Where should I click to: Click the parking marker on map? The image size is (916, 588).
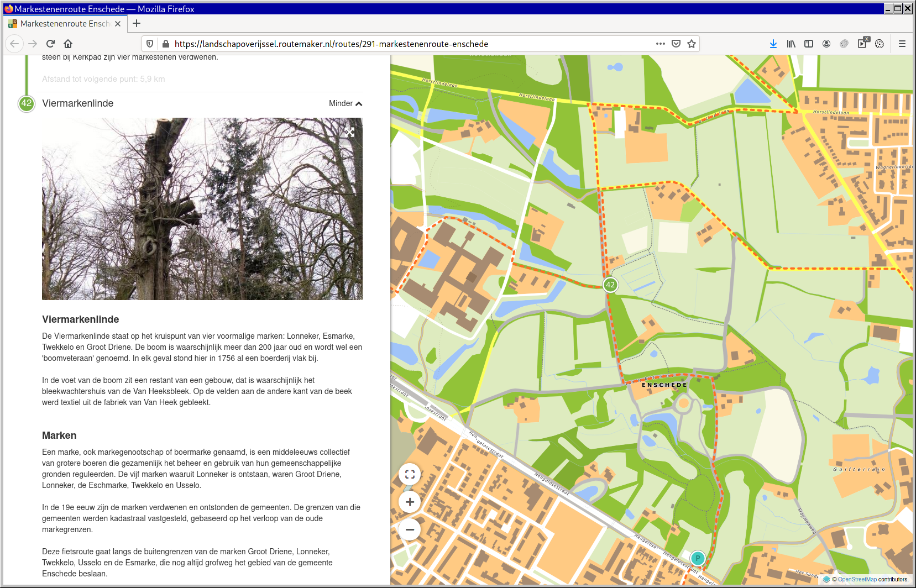point(698,558)
